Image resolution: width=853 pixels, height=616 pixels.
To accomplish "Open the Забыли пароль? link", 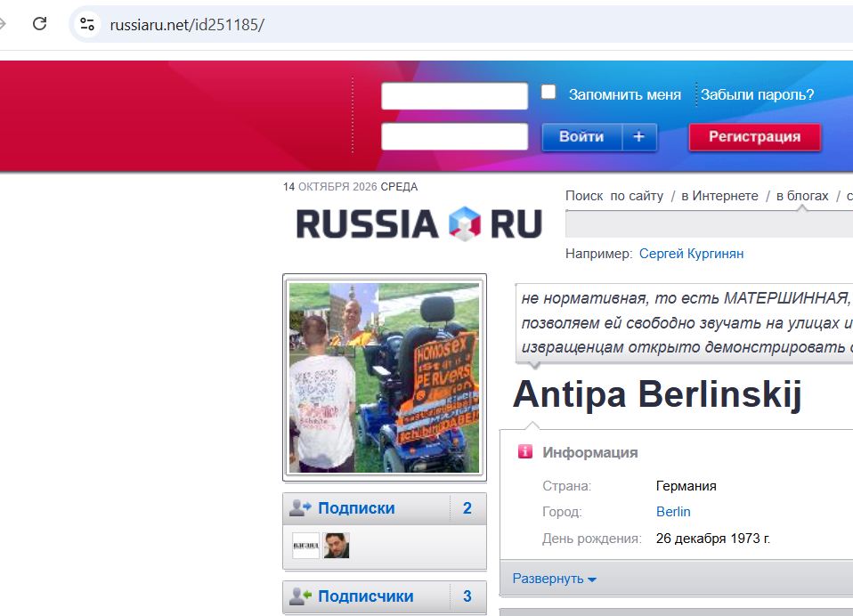I will coord(757,94).
